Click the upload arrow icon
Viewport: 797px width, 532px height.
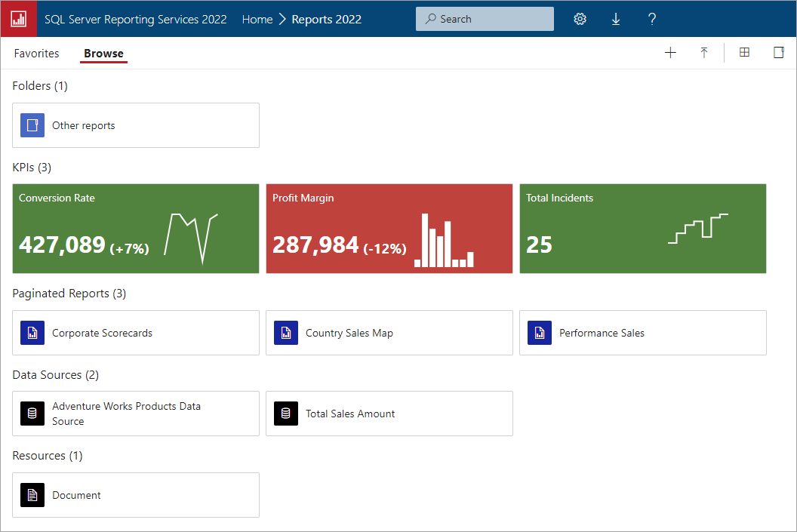tap(704, 53)
